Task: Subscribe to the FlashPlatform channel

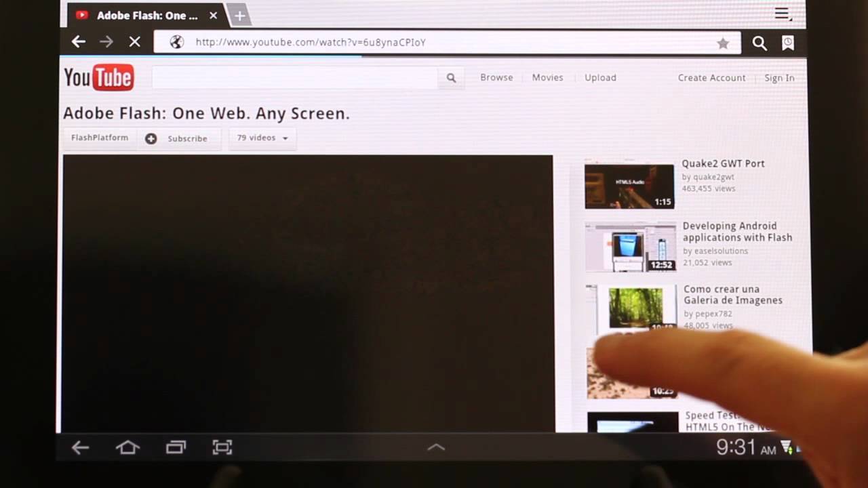Action: 178,138
